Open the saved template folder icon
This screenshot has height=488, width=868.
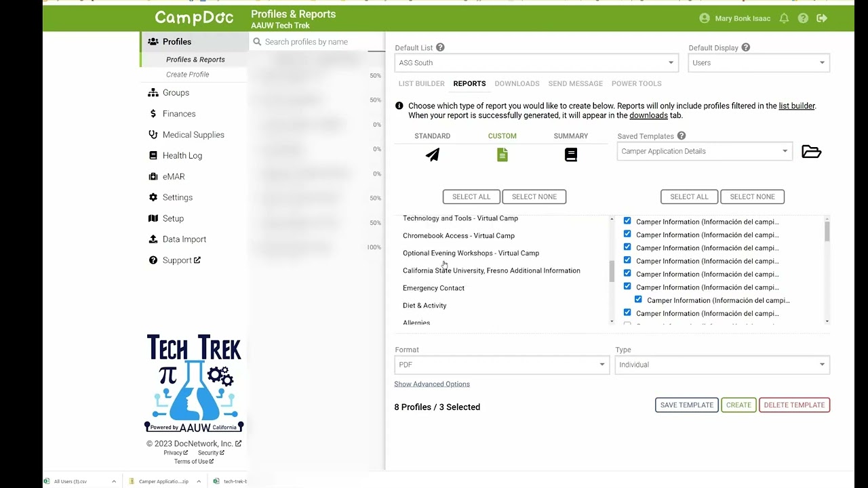pos(812,152)
